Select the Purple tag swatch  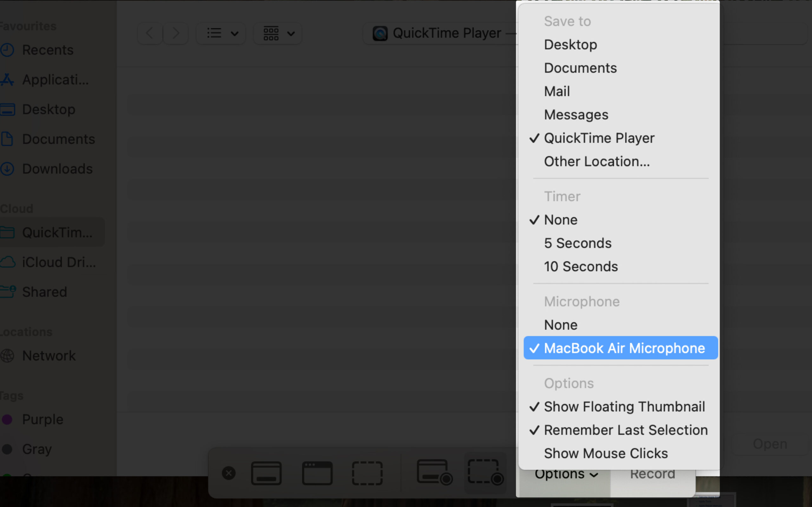coord(42,419)
